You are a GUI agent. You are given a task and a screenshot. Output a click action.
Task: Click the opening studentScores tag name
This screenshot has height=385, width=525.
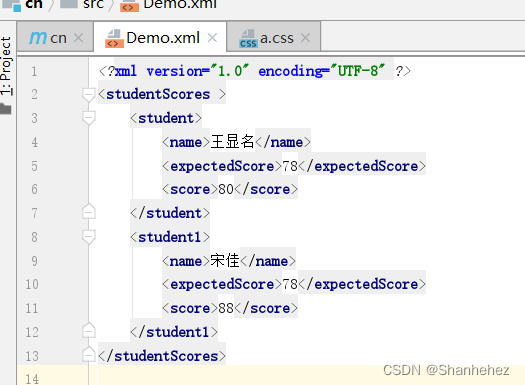click(x=158, y=94)
